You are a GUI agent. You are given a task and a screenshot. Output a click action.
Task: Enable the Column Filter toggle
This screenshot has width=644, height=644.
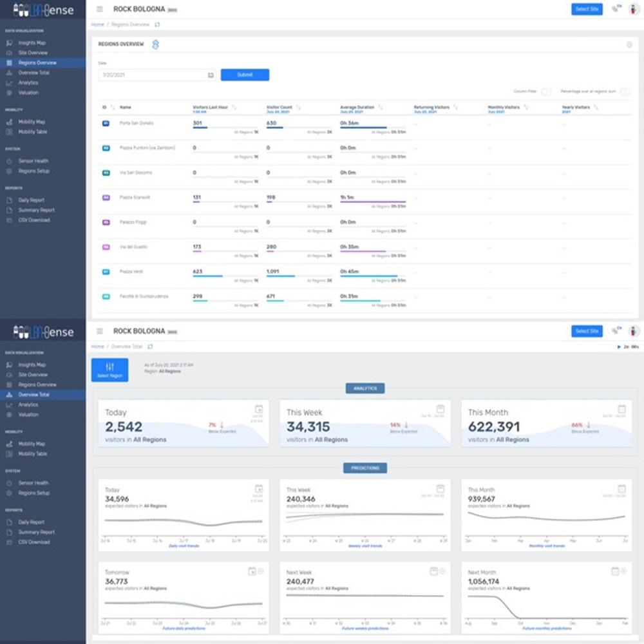click(546, 91)
